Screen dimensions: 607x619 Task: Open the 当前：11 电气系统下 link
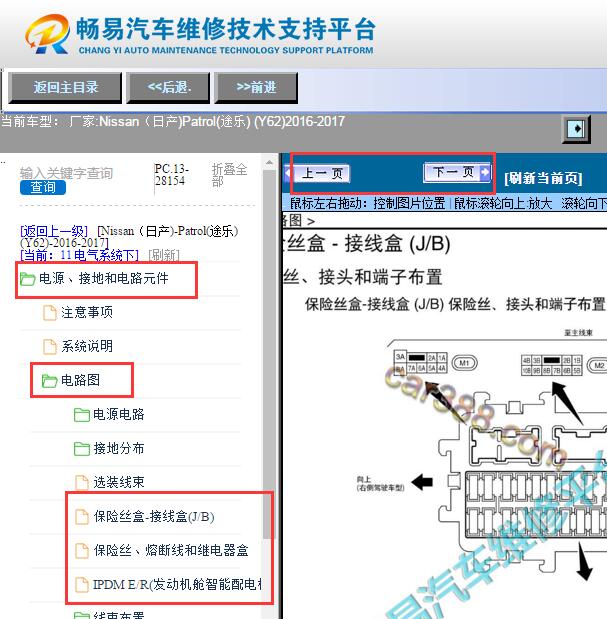click(x=79, y=255)
